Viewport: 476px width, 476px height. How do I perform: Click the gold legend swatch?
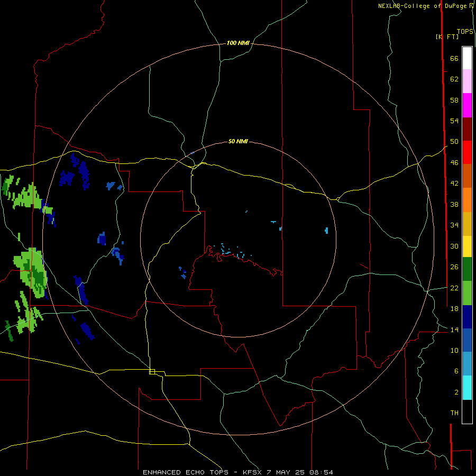[x=467, y=224]
